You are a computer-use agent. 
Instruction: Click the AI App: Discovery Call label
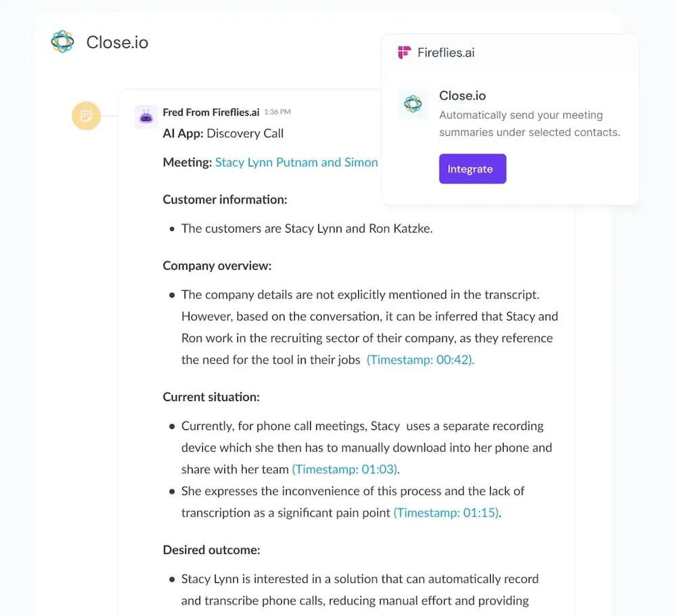point(222,133)
